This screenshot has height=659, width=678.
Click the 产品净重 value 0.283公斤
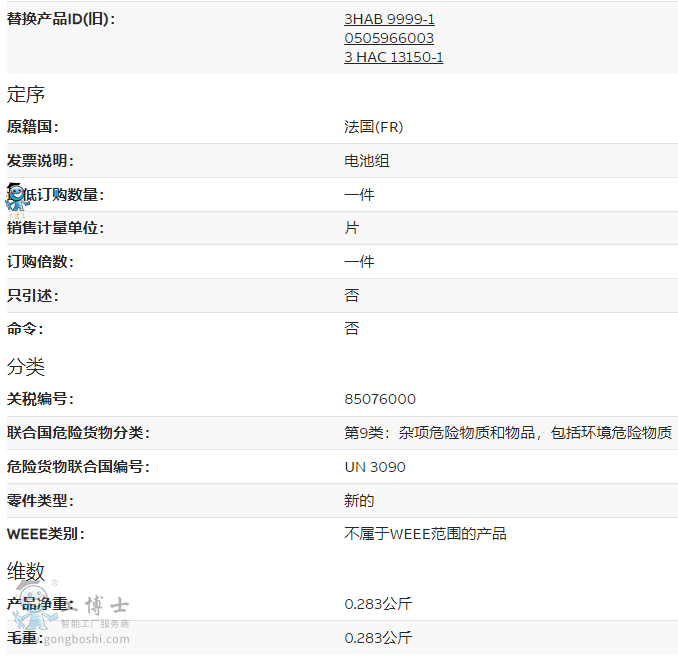click(x=378, y=604)
